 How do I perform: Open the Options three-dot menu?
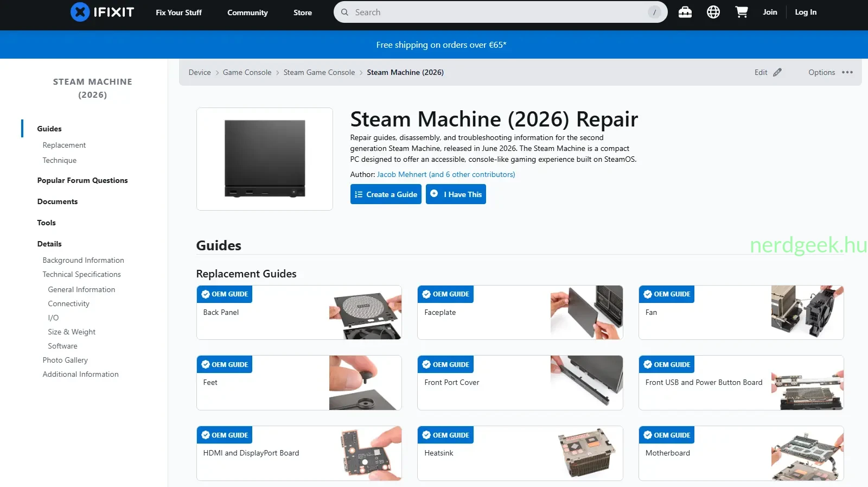(847, 72)
